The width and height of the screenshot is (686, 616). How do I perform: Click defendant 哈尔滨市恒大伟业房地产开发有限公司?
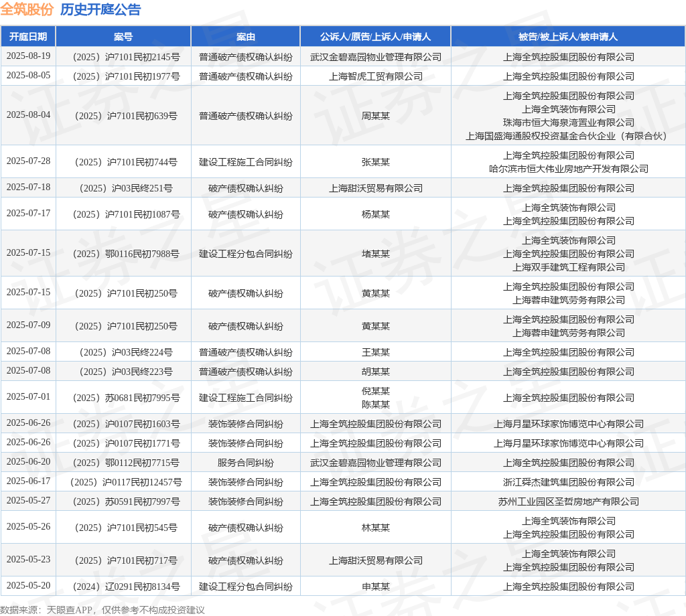pyautogui.click(x=568, y=169)
